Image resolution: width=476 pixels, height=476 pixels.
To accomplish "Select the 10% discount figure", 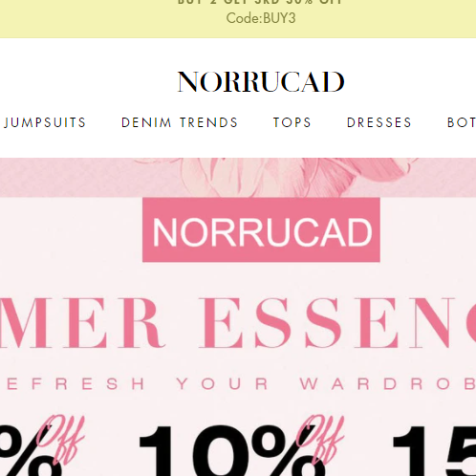I will [231, 450].
